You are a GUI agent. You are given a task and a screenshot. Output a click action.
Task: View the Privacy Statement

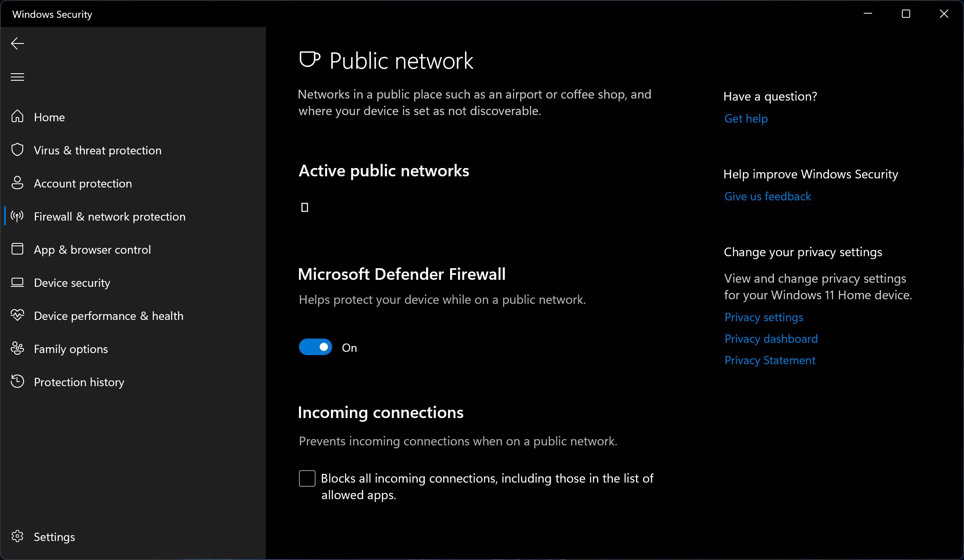click(770, 360)
